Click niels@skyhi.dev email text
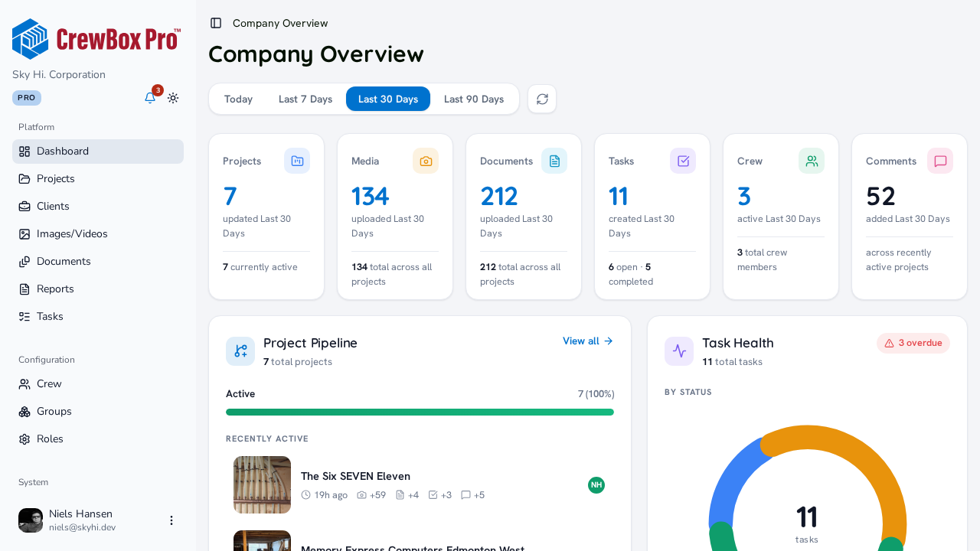This screenshot has width=980, height=551. (x=82, y=527)
